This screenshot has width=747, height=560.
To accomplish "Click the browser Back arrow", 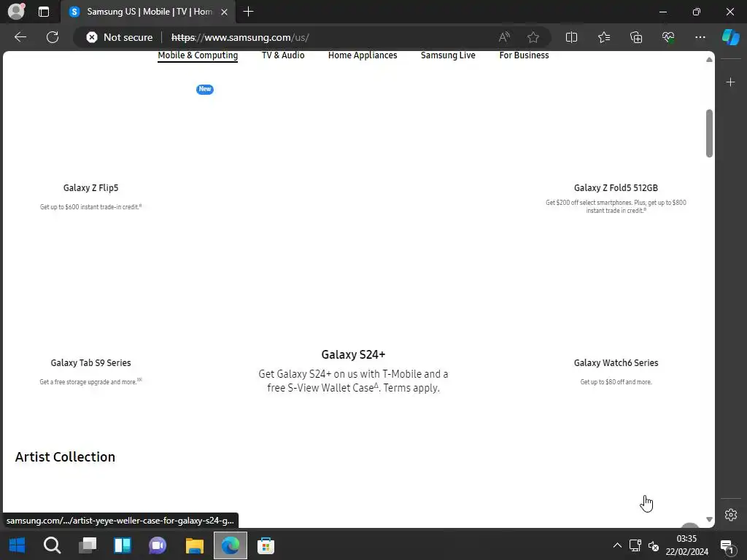I will [20, 37].
